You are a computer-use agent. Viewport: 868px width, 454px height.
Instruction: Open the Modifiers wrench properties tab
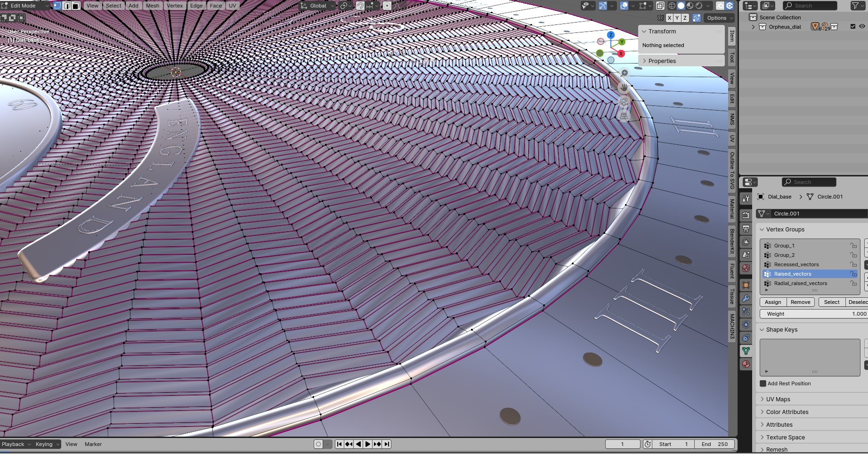tap(746, 298)
